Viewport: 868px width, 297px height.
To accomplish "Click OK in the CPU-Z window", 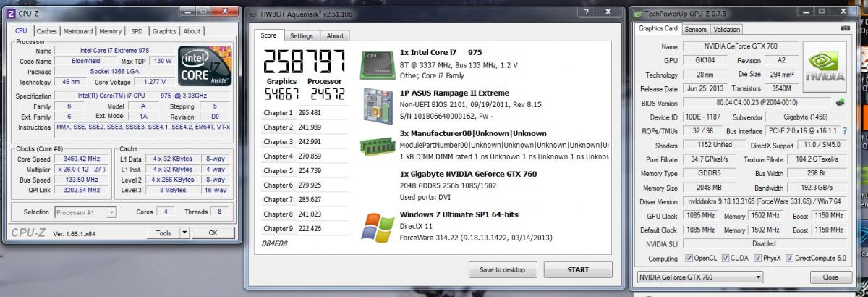I will click(x=213, y=233).
